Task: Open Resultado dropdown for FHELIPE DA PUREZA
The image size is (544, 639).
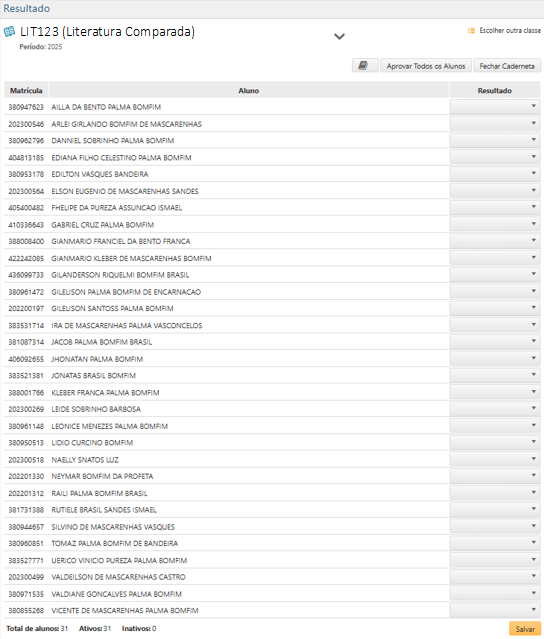Action: click(495, 207)
